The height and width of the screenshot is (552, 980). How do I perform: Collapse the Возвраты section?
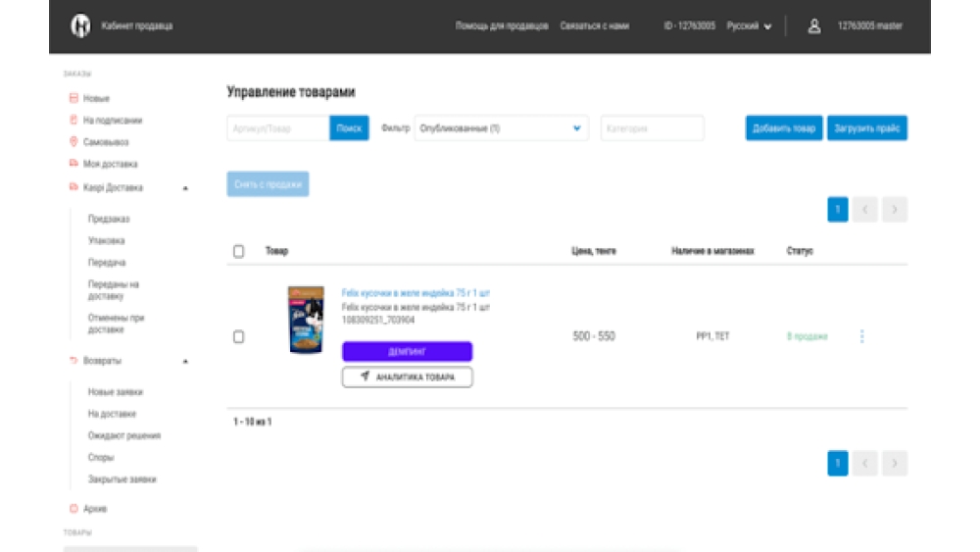coord(185,361)
